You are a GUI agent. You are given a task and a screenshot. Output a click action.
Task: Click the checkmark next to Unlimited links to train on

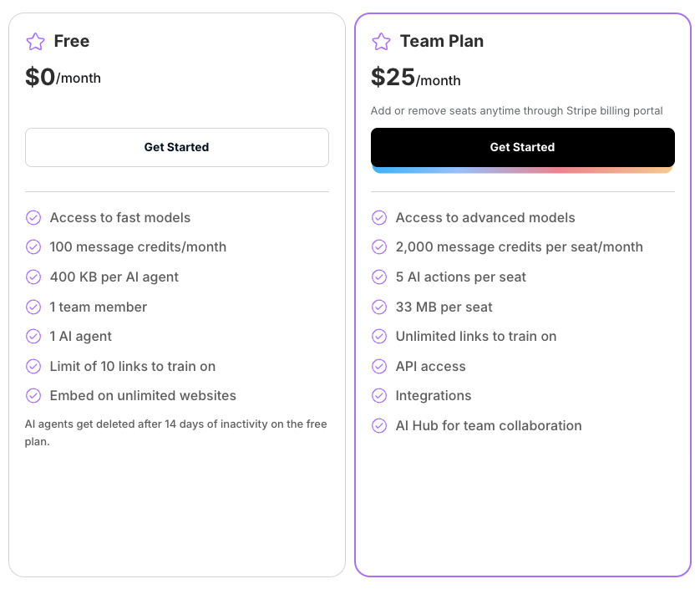click(x=379, y=336)
